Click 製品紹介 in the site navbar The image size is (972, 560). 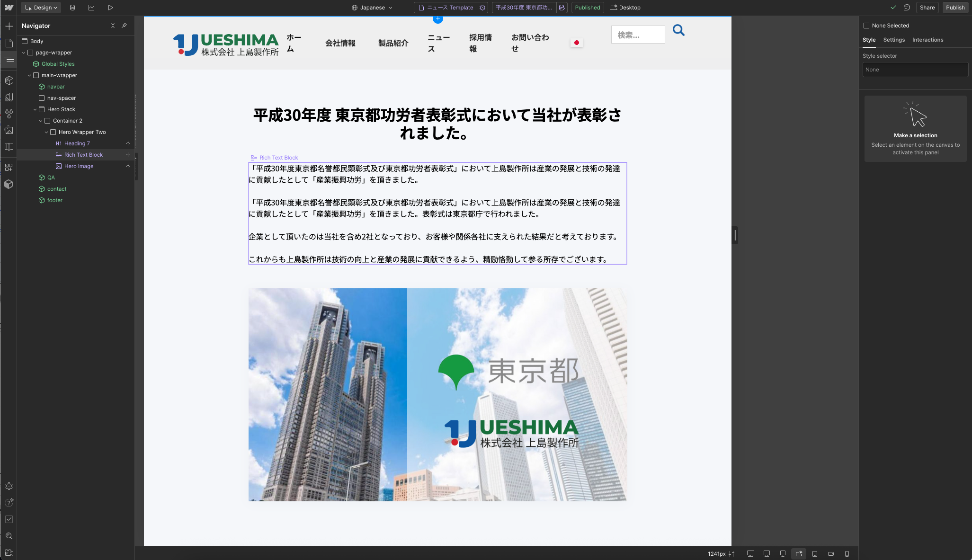393,43
